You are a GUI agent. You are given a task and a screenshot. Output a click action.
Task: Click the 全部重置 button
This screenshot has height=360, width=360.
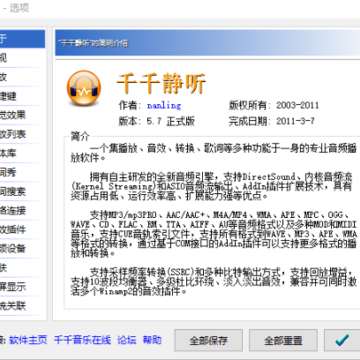click(283, 340)
